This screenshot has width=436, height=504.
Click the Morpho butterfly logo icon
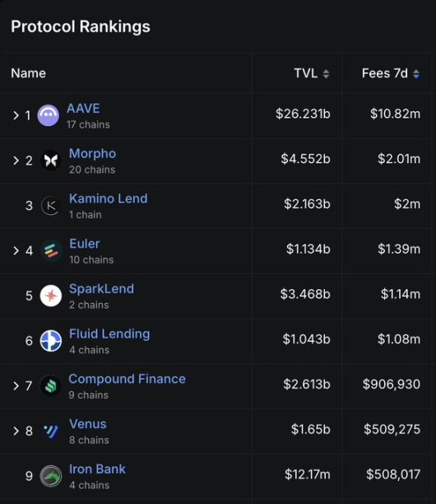[x=51, y=161]
